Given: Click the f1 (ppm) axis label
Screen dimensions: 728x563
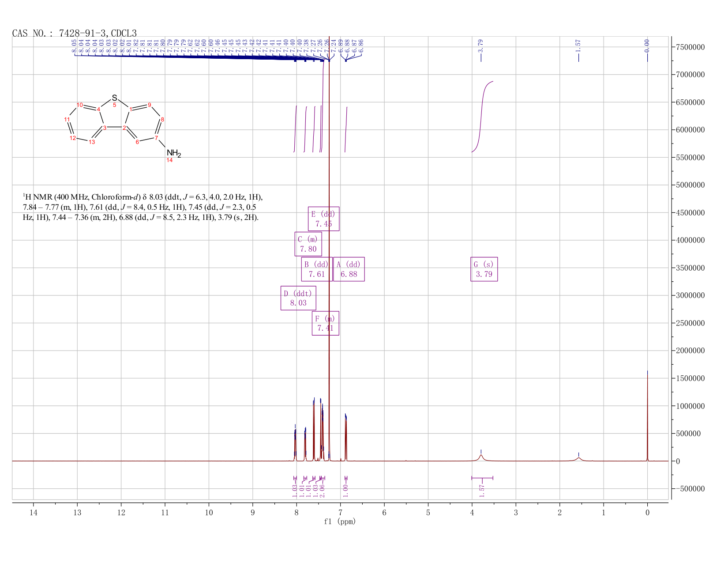Looking at the screenshot, I should [x=340, y=521].
